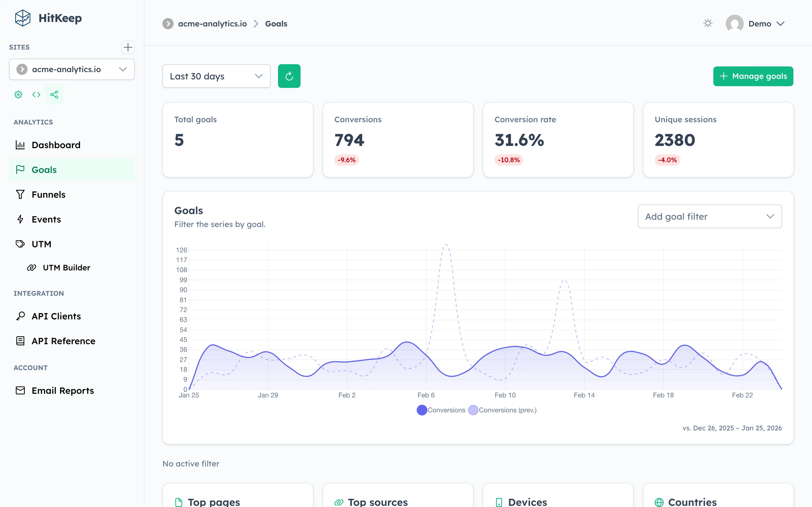Click the embed code icon below the site selector
This screenshot has height=507, width=812.
coord(36,95)
